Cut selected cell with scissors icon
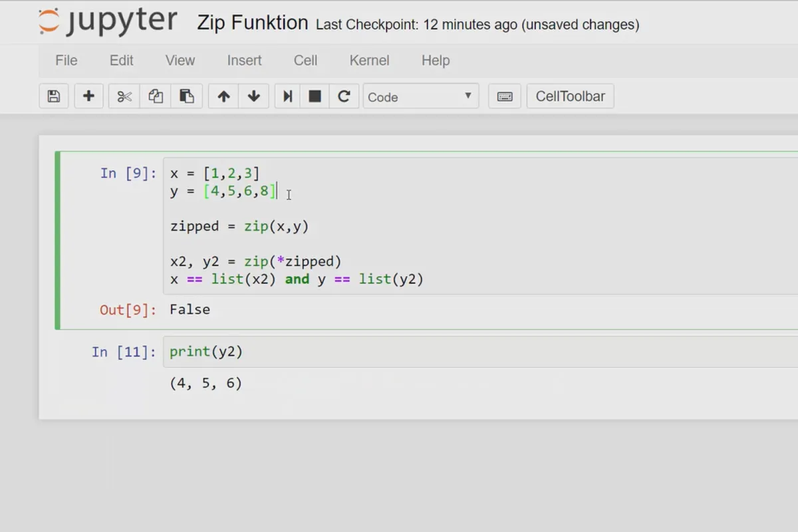 point(124,96)
